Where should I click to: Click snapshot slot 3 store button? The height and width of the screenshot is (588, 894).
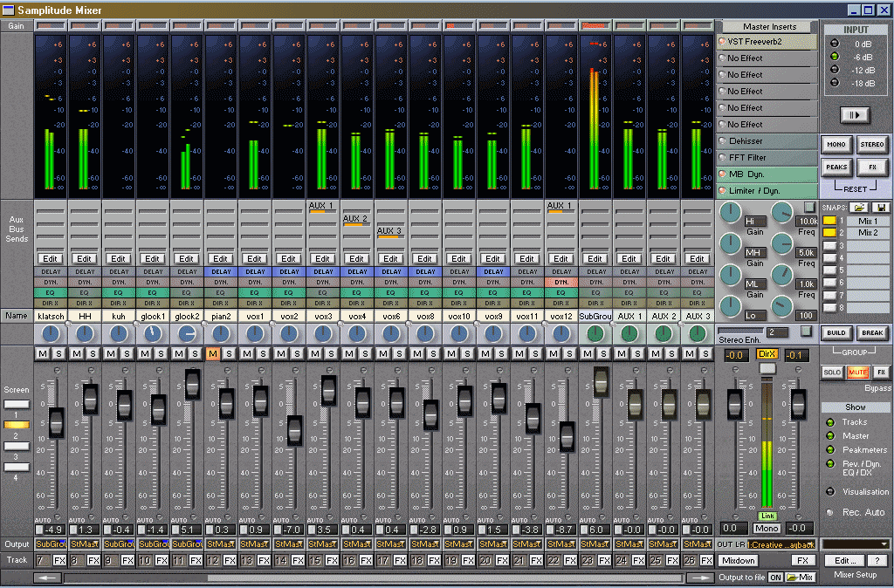coord(829,245)
